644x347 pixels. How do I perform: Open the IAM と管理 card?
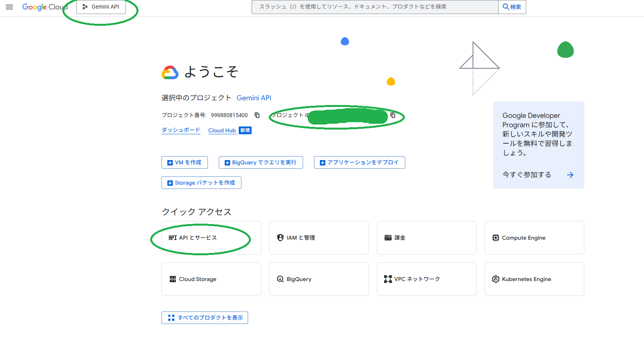click(319, 238)
